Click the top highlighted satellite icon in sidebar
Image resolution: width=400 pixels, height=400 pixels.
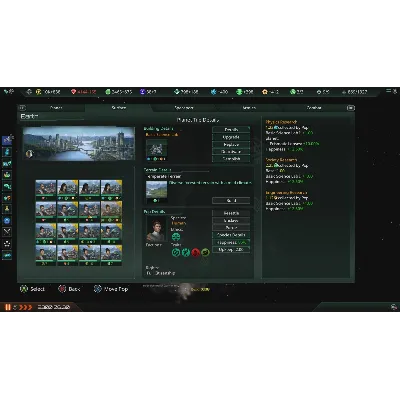tap(7, 140)
